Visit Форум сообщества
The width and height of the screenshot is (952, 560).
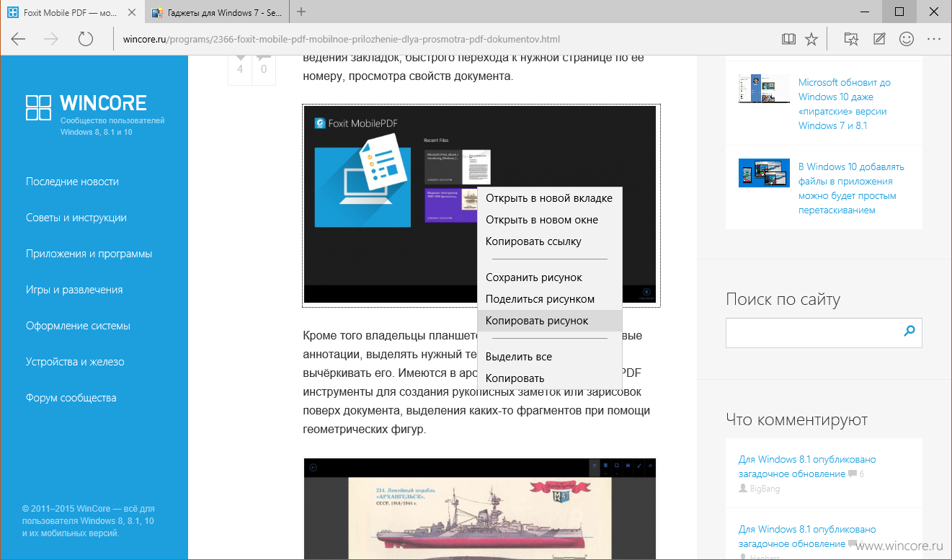71,398
